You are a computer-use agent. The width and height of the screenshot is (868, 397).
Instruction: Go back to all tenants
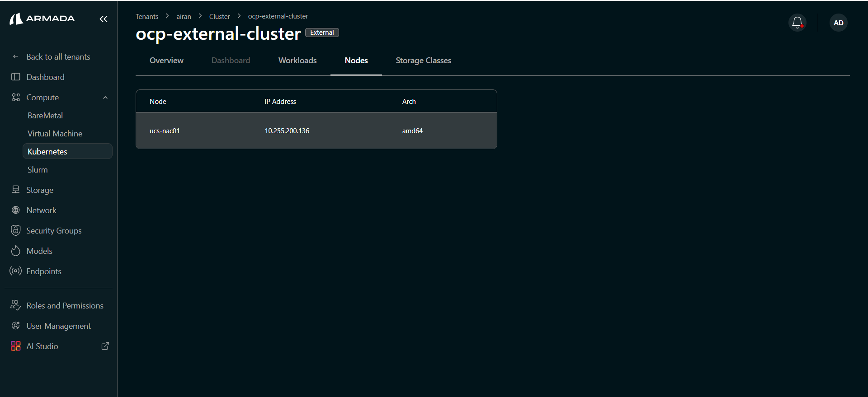58,56
